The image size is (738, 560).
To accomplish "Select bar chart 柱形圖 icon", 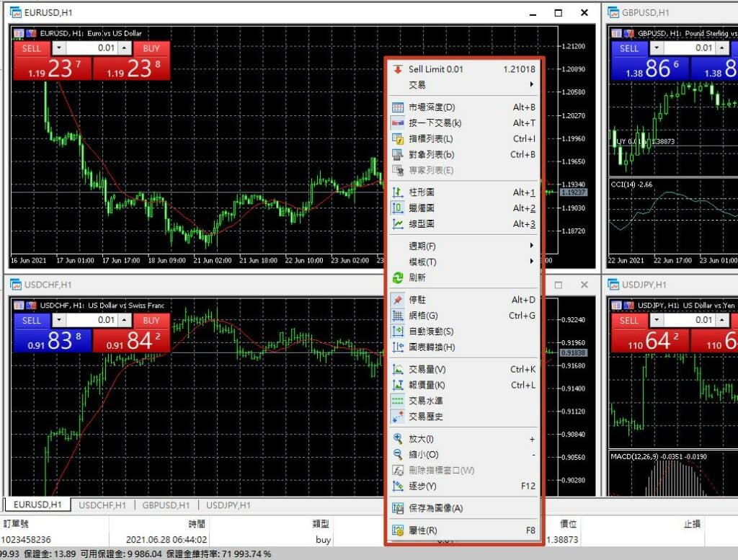I will pyautogui.click(x=398, y=192).
